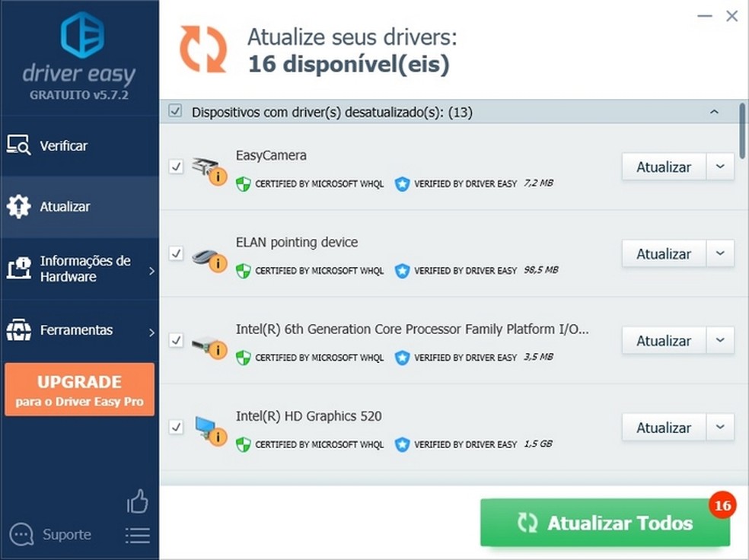The height and width of the screenshot is (560, 749).
Task: Uncheck the EasyCamera driver checkbox
Action: (x=176, y=167)
